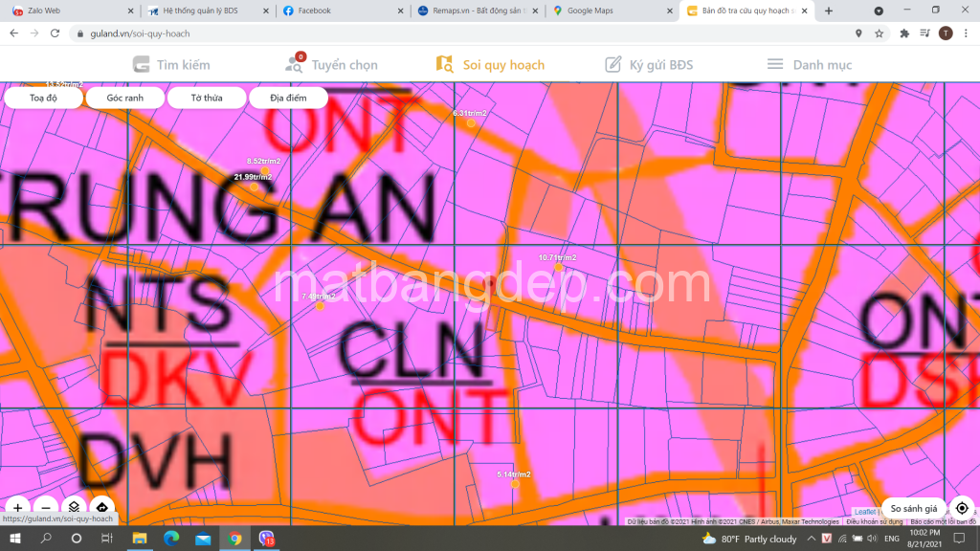Open Chrome three-dot menu

[967, 33]
